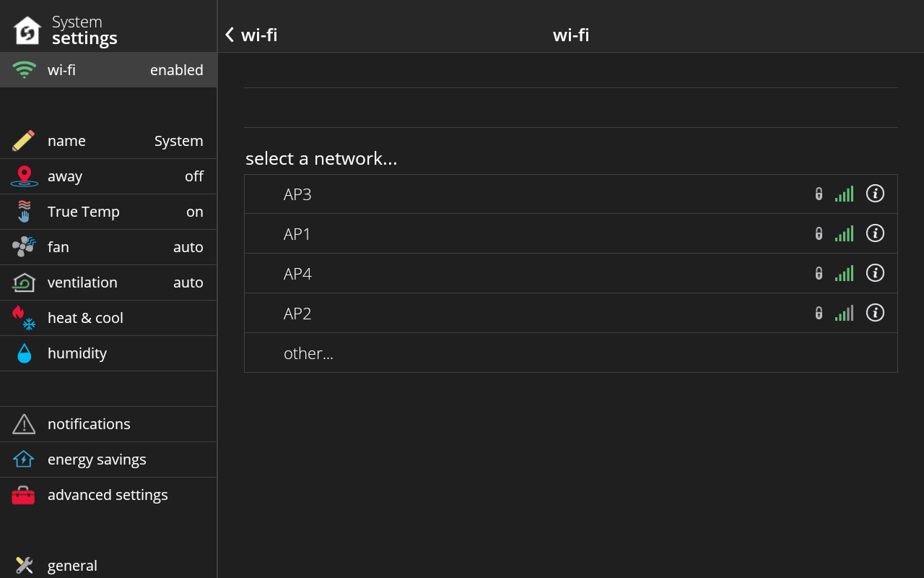
Task: Click the green wi-fi icon in sidebar
Action: [24, 70]
